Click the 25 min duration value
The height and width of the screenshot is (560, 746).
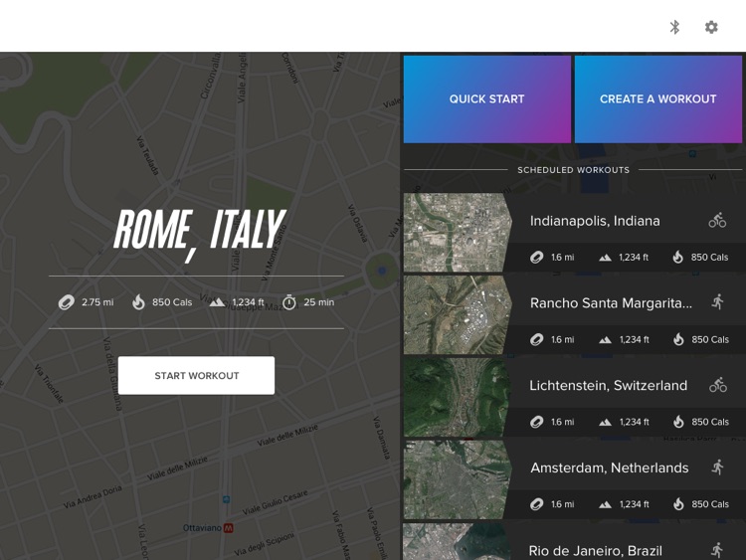tap(318, 302)
